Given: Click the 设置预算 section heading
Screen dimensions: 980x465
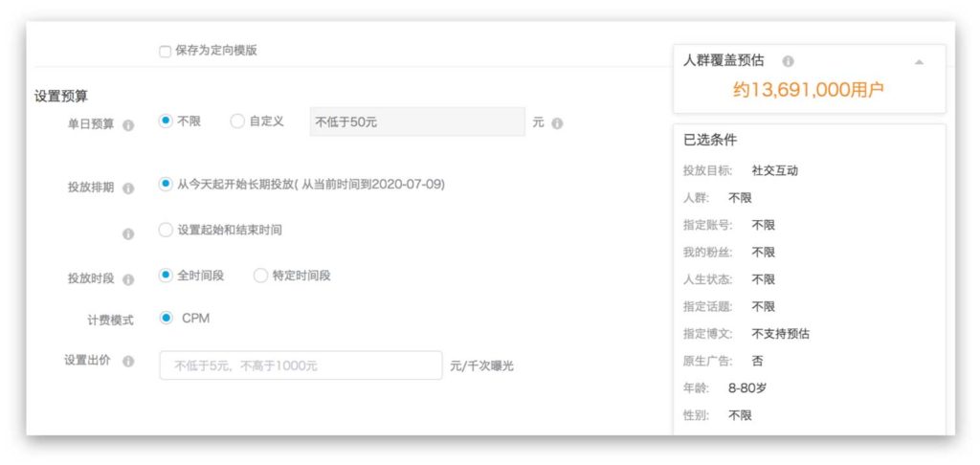Looking at the screenshot, I should pyautogui.click(x=60, y=97).
